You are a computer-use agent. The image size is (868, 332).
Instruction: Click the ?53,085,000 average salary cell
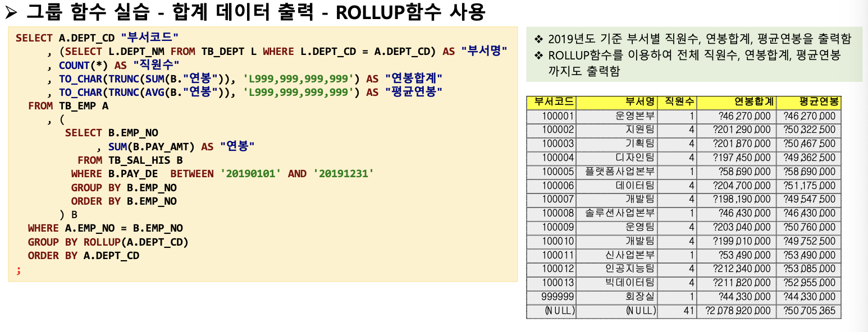click(x=808, y=269)
